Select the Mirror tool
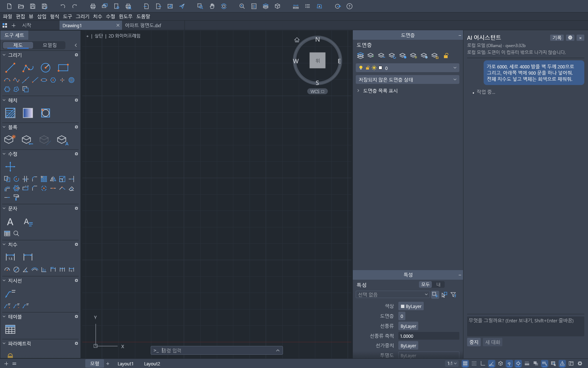The image size is (588, 368). [53, 179]
